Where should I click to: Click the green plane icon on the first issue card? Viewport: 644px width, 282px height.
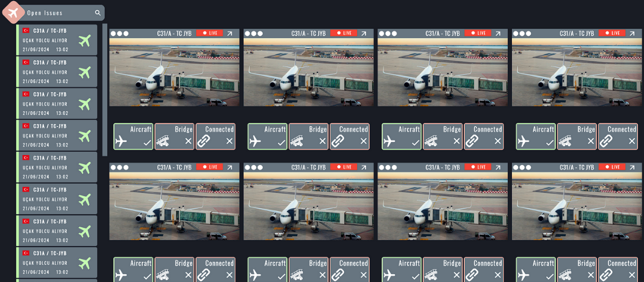[x=85, y=41]
